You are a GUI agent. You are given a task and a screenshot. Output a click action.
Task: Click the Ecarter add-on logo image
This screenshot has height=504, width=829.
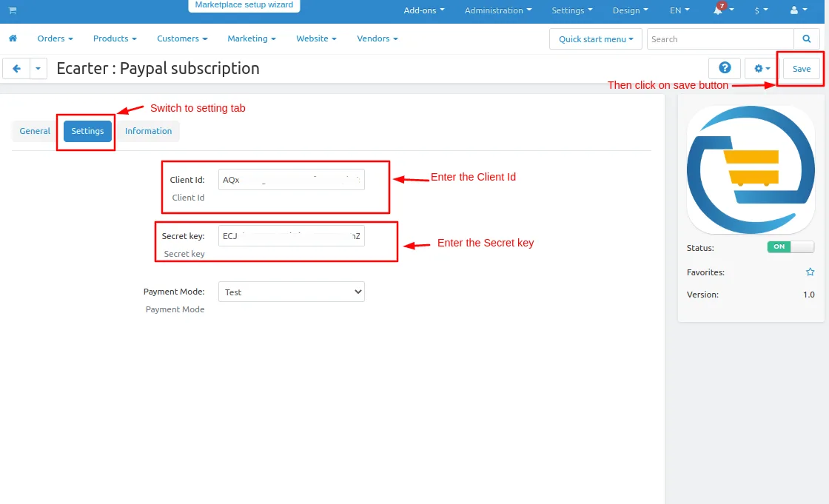click(x=751, y=169)
